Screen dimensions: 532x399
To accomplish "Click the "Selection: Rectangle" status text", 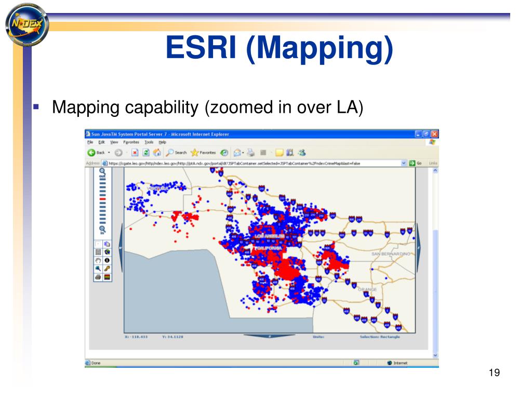I will (380, 337).
